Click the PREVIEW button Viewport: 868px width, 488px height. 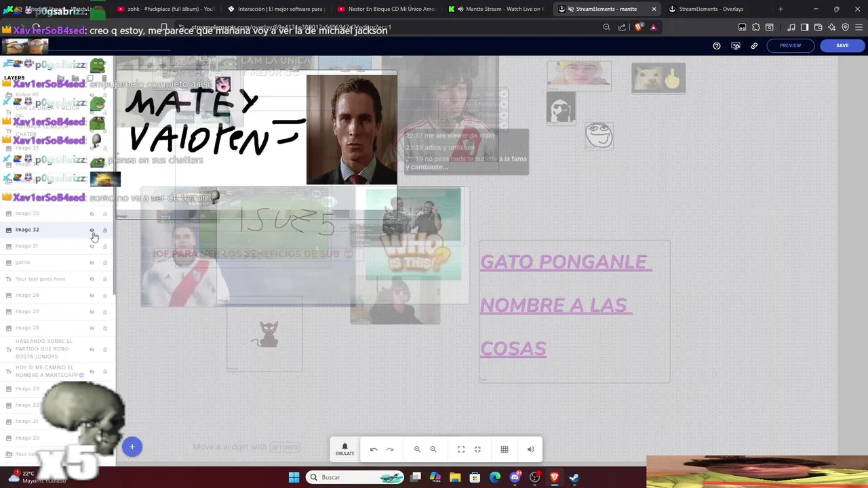(x=790, y=45)
